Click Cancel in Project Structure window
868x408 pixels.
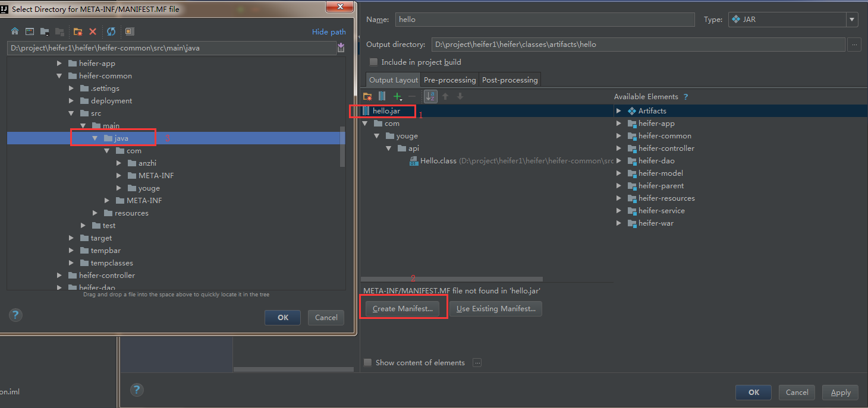pos(797,393)
